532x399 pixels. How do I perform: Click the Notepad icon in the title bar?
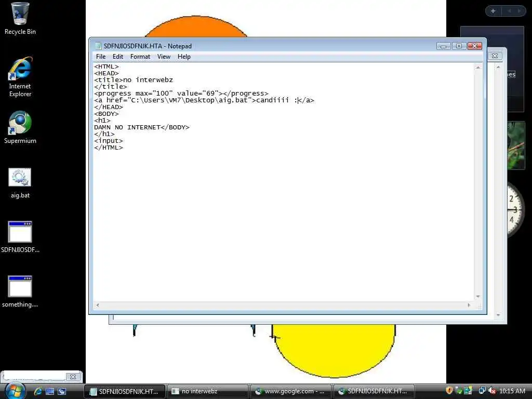tap(98, 46)
